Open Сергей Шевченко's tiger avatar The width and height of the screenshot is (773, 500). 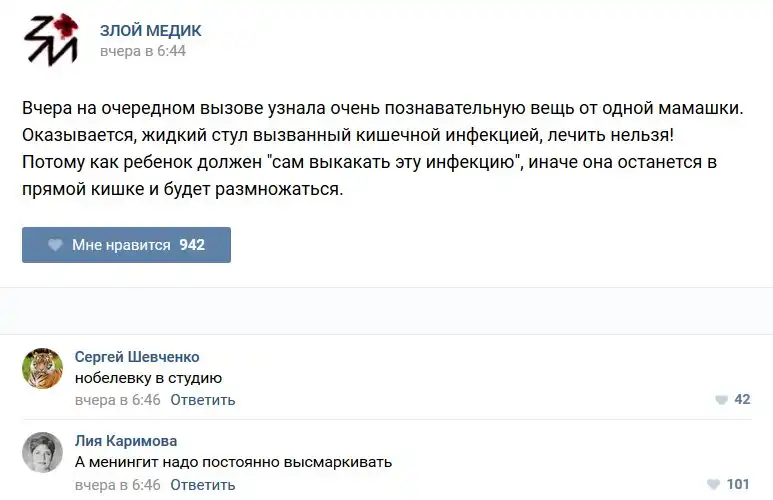(x=43, y=368)
